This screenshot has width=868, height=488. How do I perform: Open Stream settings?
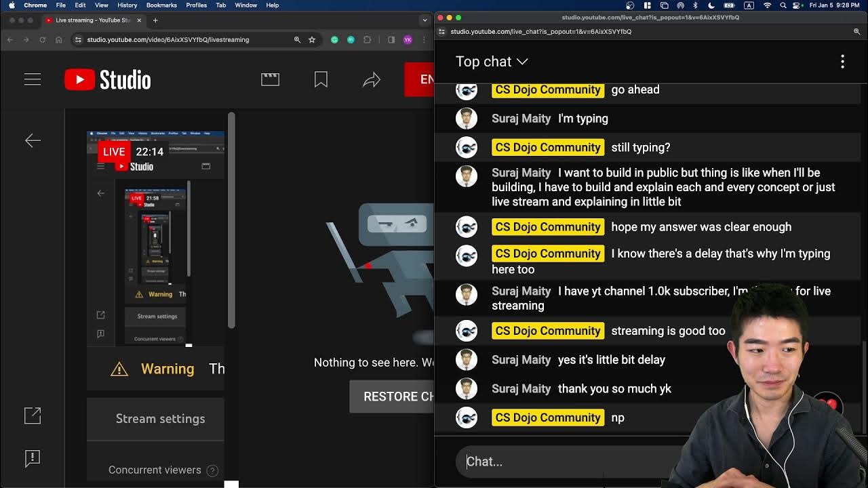point(160,418)
